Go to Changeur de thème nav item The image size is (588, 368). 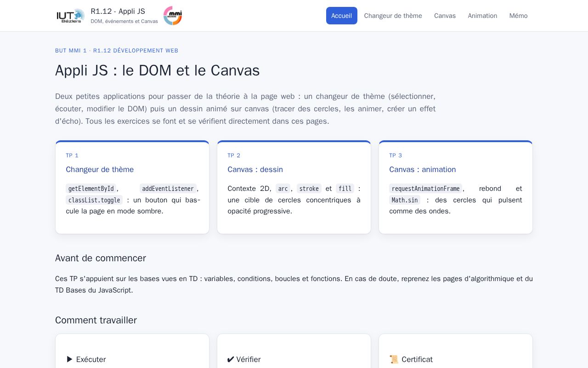[393, 16]
